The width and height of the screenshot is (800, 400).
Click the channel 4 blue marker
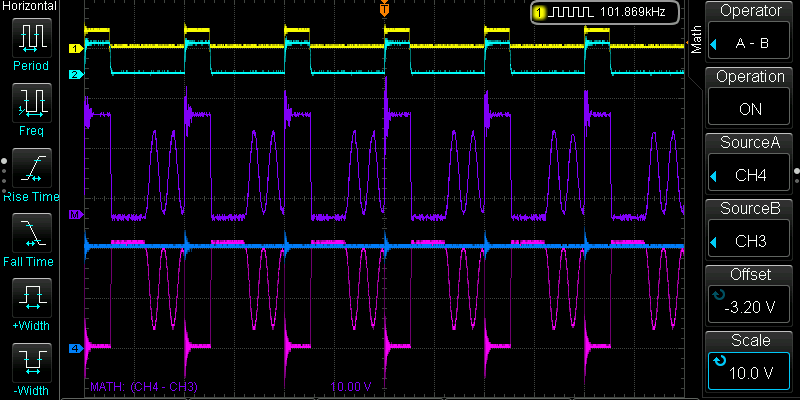[x=76, y=349]
